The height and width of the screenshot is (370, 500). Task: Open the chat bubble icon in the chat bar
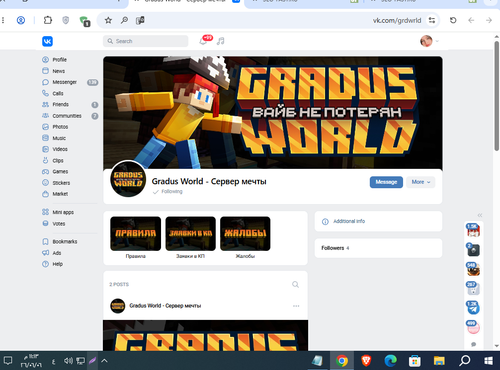[473, 344]
